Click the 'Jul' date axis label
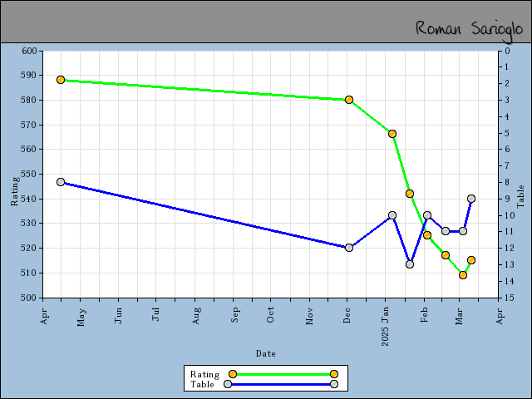The image size is (532, 399). (155, 314)
